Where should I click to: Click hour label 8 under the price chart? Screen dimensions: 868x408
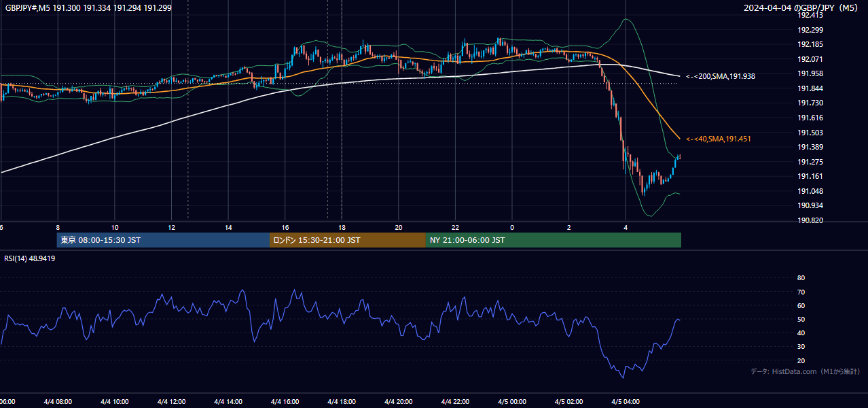58,227
